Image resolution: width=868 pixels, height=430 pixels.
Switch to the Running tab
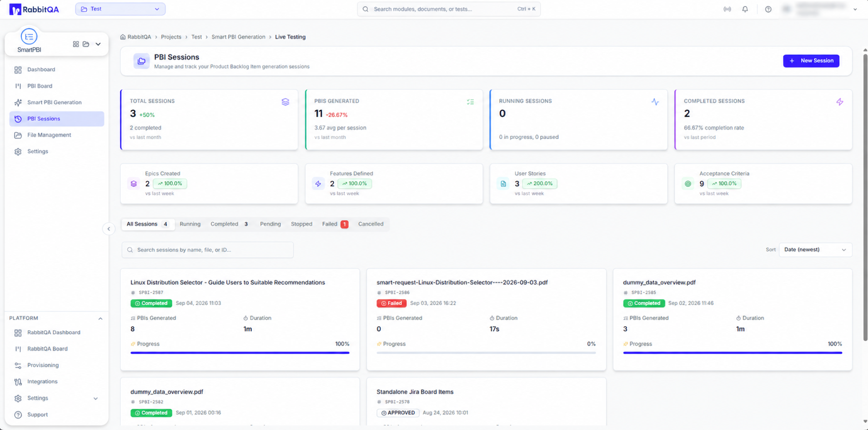pyautogui.click(x=190, y=224)
